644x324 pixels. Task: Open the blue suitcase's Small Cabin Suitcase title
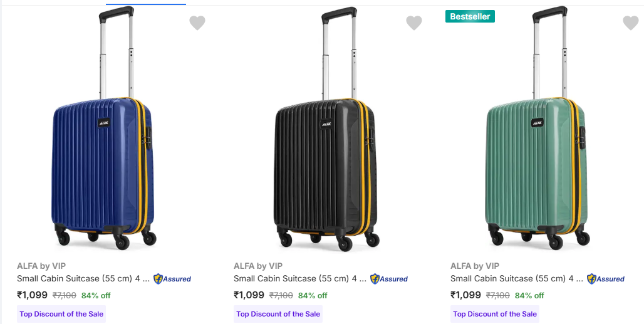point(83,279)
